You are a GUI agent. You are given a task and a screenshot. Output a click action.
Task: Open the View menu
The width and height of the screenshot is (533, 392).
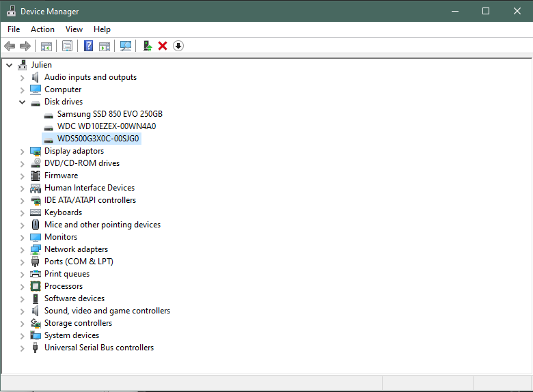pyautogui.click(x=74, y=29)
